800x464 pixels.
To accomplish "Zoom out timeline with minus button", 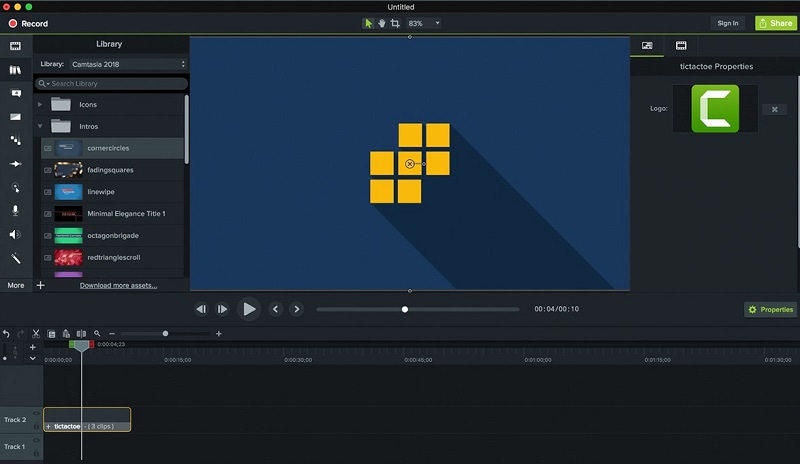I will [x=112, y=334].
